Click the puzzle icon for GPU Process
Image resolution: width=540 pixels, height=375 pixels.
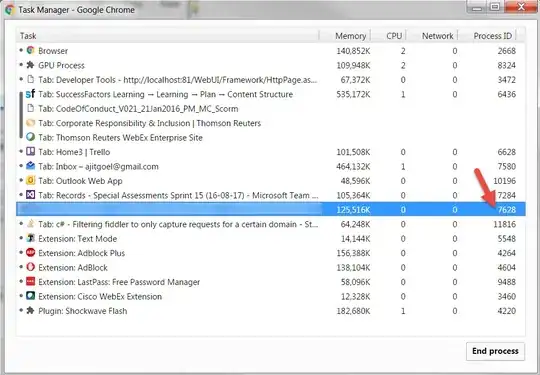click(31, 65)
